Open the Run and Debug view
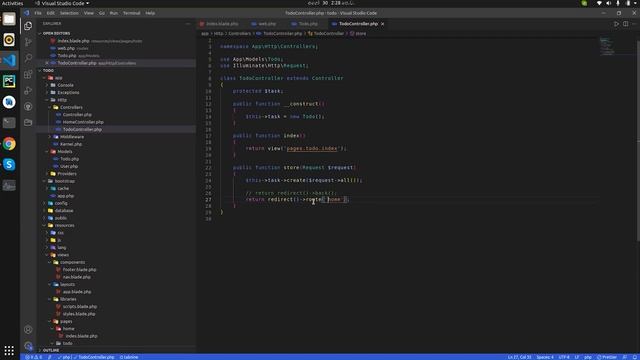 tap(28, 90)
